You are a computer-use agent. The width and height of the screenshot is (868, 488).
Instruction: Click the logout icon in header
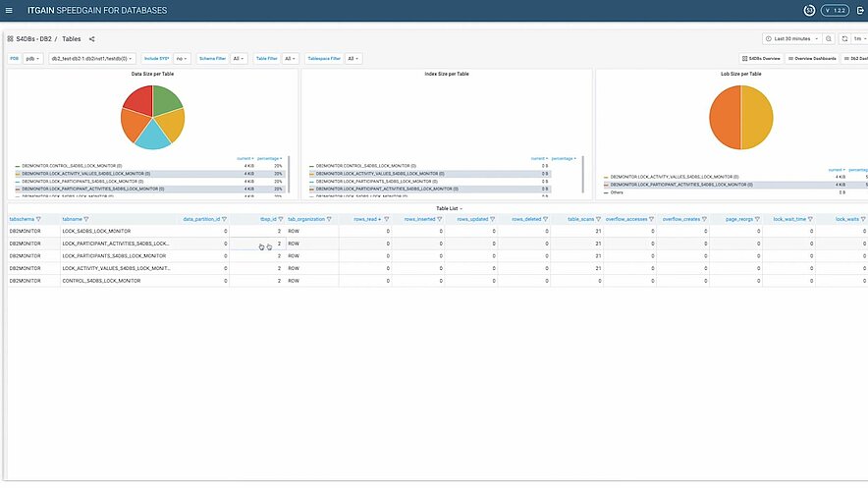[860, 10]
